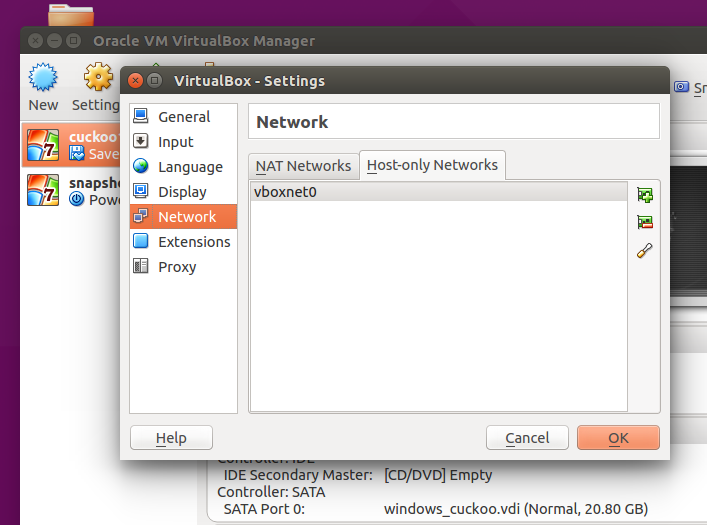The height and width of the screenshot is (525, 707).
Task: Open Extensions settings category
Action: tap(184, 242)
